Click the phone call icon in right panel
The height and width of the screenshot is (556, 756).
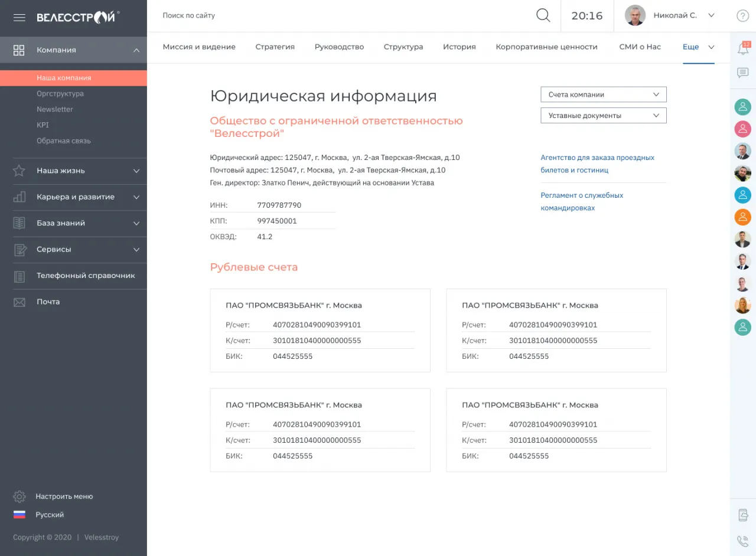coord(742,541)
